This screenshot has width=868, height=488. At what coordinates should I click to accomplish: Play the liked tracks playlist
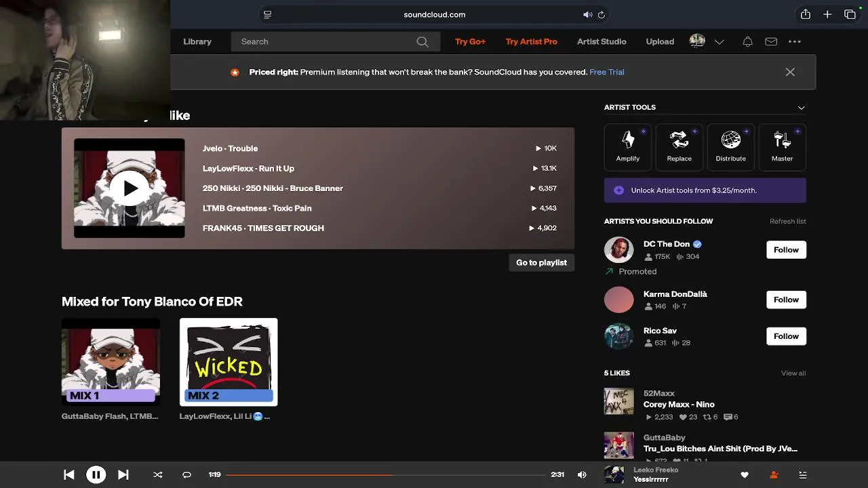click(130, 188)
